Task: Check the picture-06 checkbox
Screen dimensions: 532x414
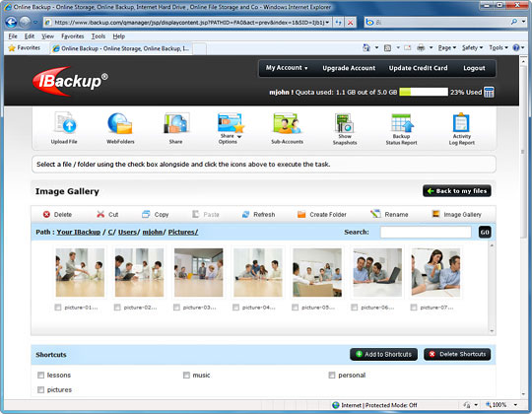Action: click(x=355, y=308)
